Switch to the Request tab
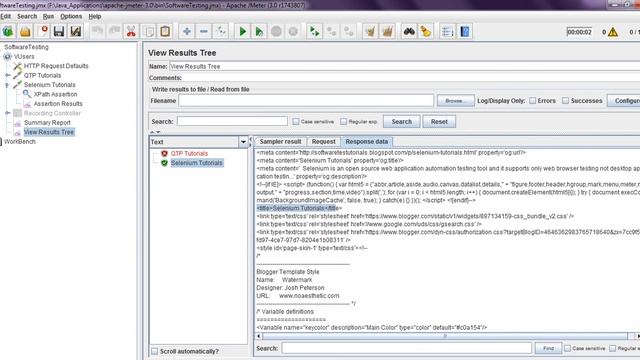Image resolution: width=640 pixels, height=360 pixels. point(323,142)
